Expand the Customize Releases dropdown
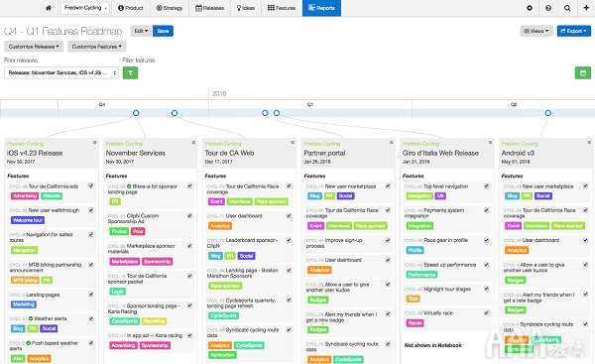Viewport: 595px width, 364px height. click(34, 47)
